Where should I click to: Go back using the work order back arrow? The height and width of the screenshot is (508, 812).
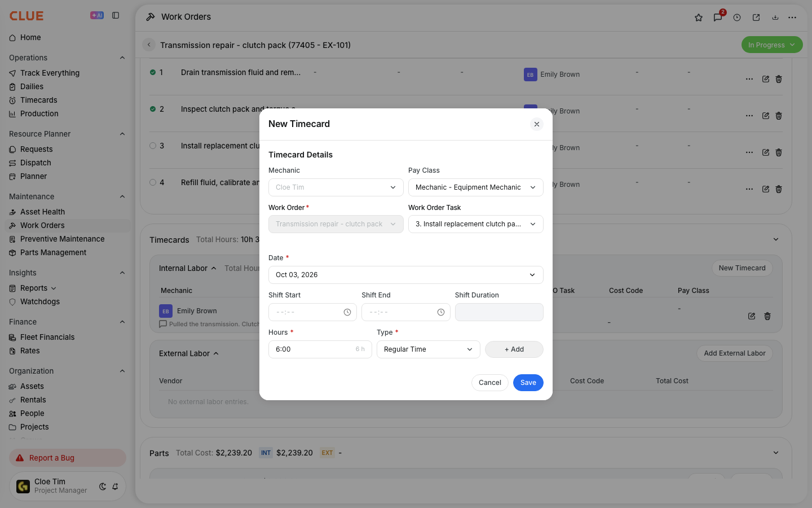[149, 45]
